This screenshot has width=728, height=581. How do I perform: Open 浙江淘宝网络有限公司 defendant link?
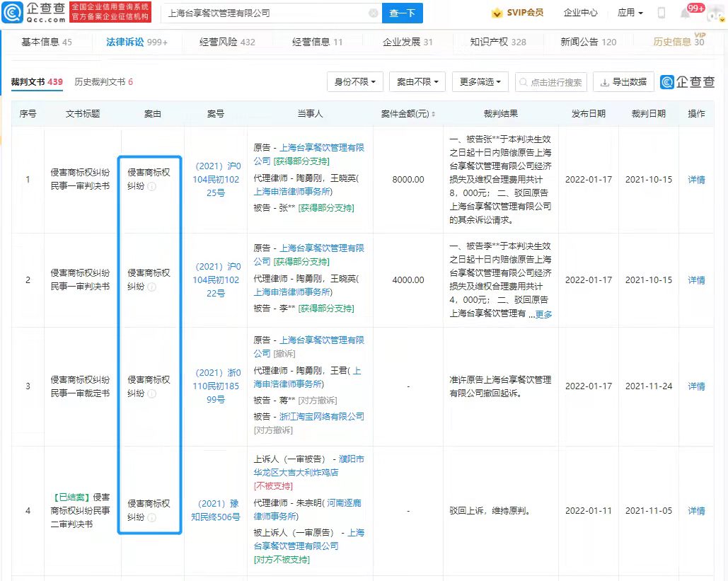322,417
